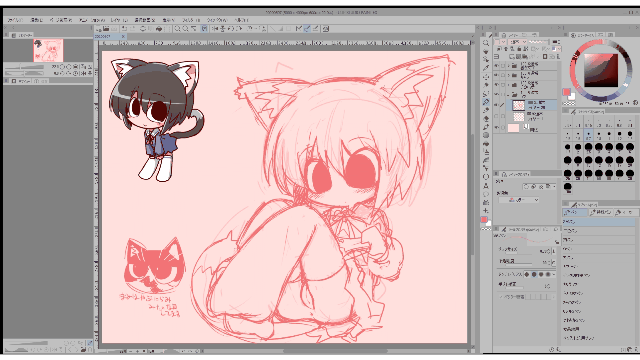Show the hidden layer below the selected layer
The image size is (640, 360).
pyautogui.click(x=497, y=117)
